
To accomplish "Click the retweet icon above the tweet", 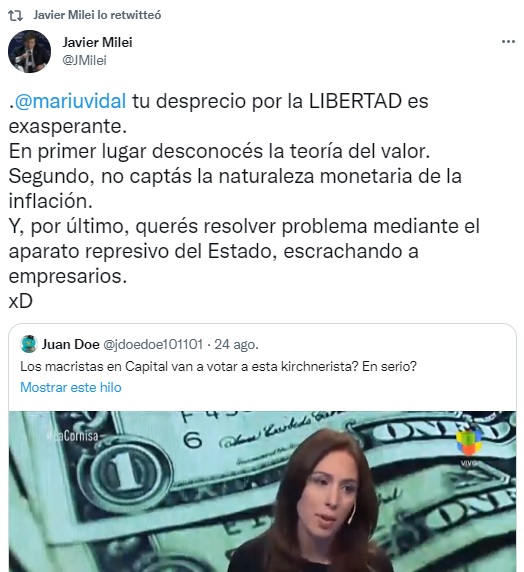I will click(15, 15).
